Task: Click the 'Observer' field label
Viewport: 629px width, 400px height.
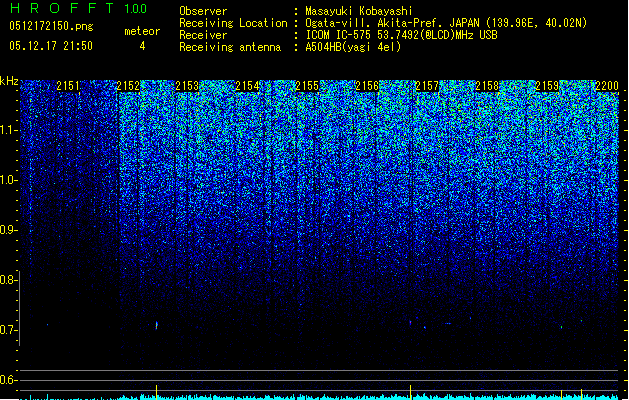Action: pos(203,11)
